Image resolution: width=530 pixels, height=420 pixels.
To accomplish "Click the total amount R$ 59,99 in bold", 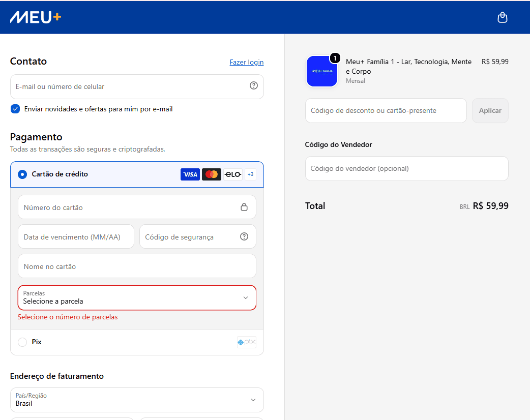I will [x=490, y=206].
